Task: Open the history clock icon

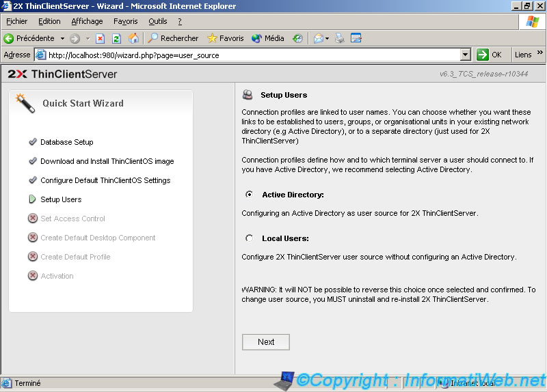Action: [x=297, y=38]
